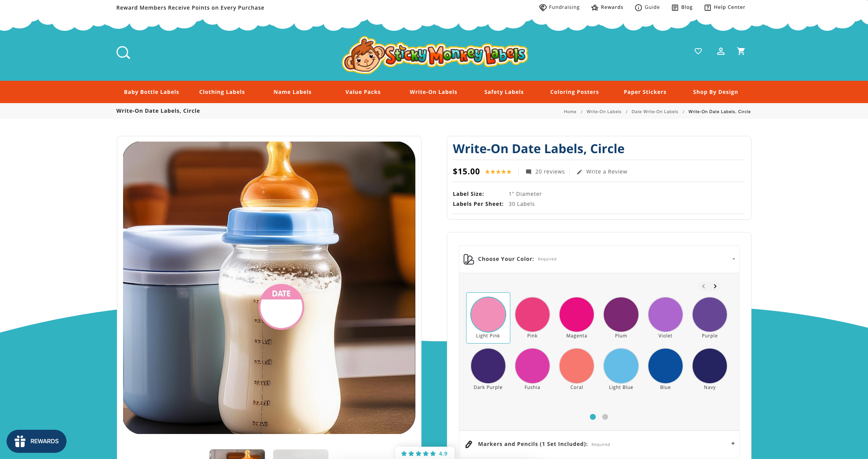This screenshot has height=459, width=868.
Task: Collapse the Choose Your Color section
Action: (x=734, y=259)
